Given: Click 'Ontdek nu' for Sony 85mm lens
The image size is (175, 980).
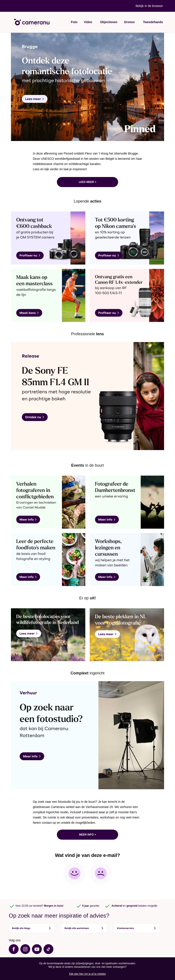Looking at the screenshot, I should pos(35,417).
